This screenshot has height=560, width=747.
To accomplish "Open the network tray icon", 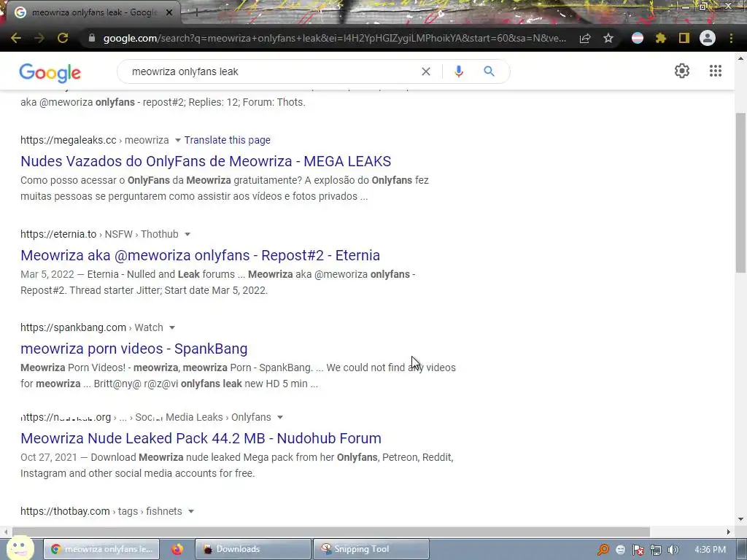I will coord(656,550).
